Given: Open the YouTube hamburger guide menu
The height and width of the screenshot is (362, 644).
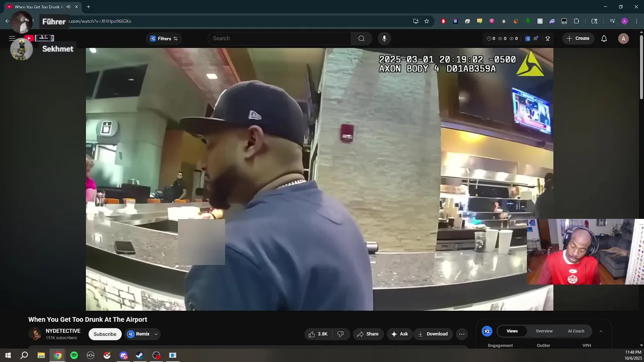Looking at the screenshot, I should point(12,38).
